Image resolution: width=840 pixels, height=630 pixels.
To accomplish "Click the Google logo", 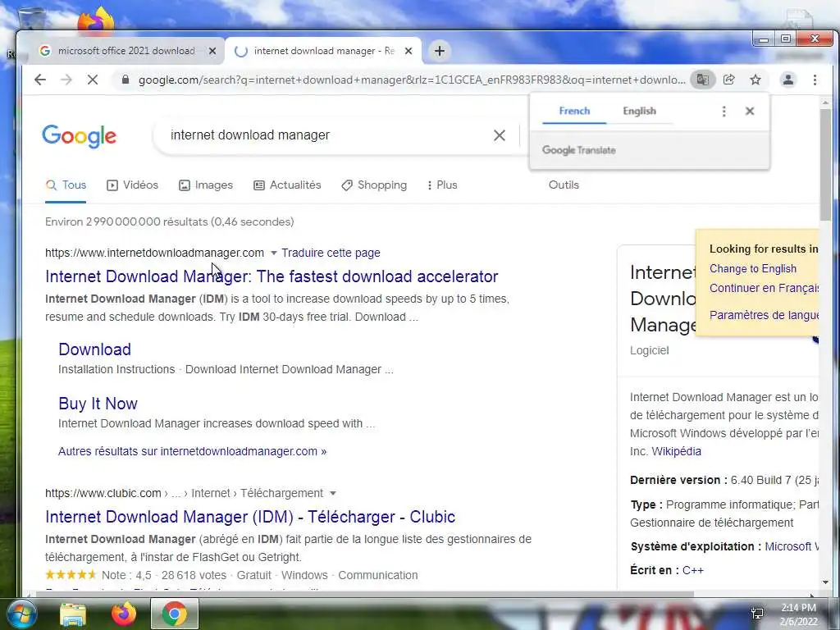I will pyautogui.click(x=80, y=136).
